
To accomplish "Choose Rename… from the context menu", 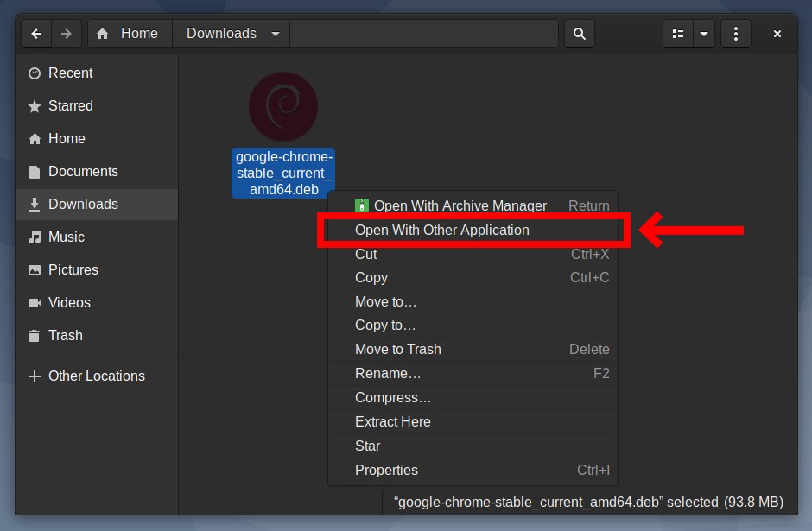I will coord(473,373).
